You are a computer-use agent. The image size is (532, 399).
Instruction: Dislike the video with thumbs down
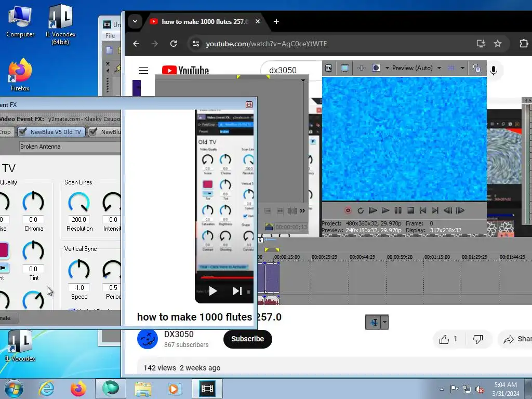tap(478, 339)
